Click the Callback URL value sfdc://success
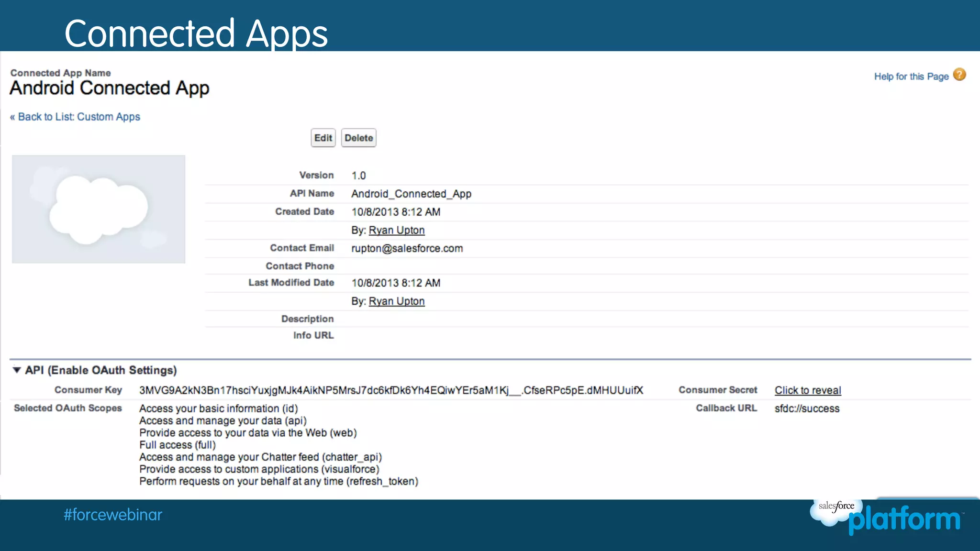This screenshot has width=980, height=551. click(807, 408)
